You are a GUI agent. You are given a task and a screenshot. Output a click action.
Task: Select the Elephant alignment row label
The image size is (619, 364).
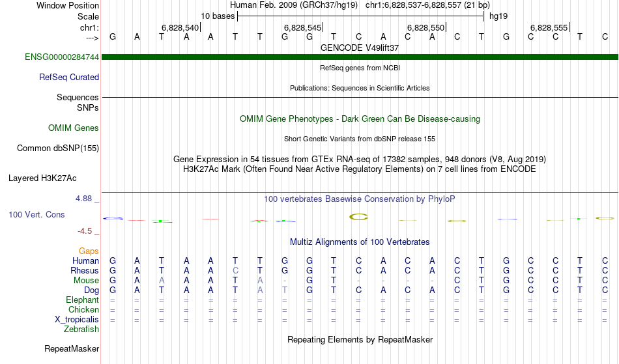(x=83, y=300)
